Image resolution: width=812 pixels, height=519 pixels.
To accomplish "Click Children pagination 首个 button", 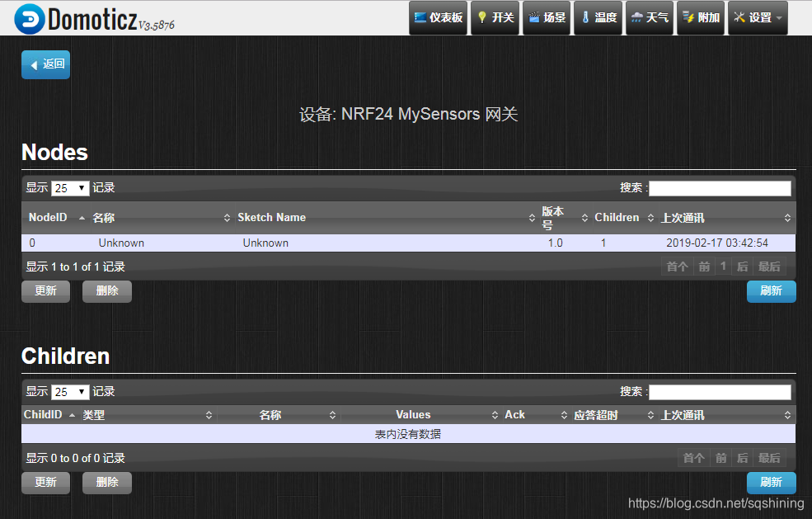I will pyautogui.click(x=693, y=458).
